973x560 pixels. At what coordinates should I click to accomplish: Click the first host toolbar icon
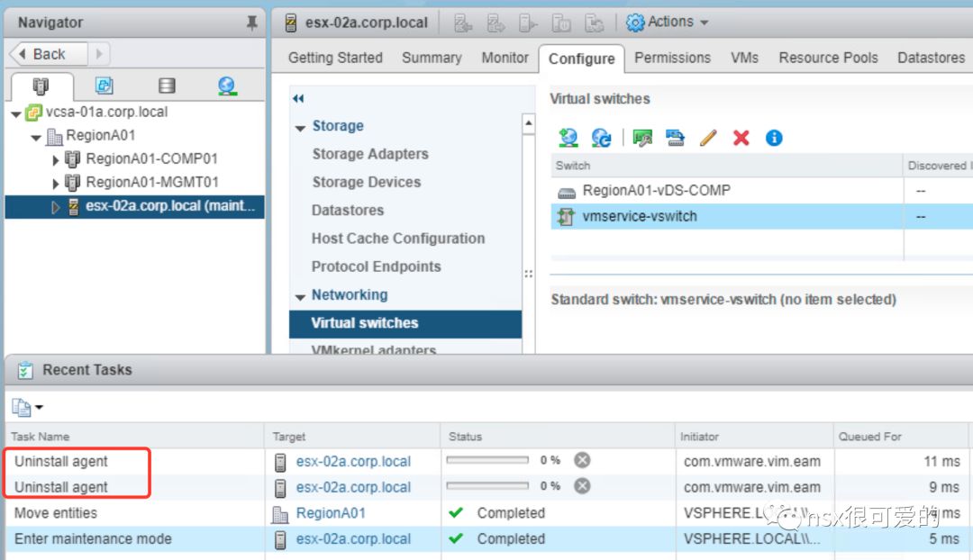(x=463, y=23)
